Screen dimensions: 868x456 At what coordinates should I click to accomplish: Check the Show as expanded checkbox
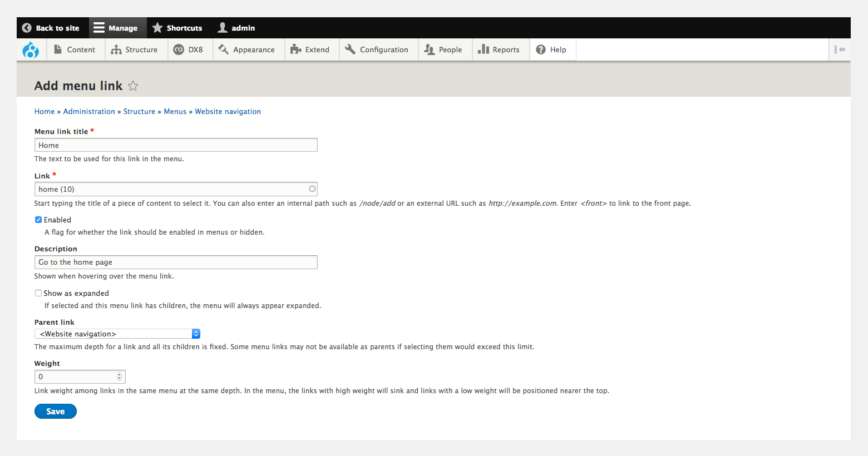pyautogui.click(x=38, y=293)
